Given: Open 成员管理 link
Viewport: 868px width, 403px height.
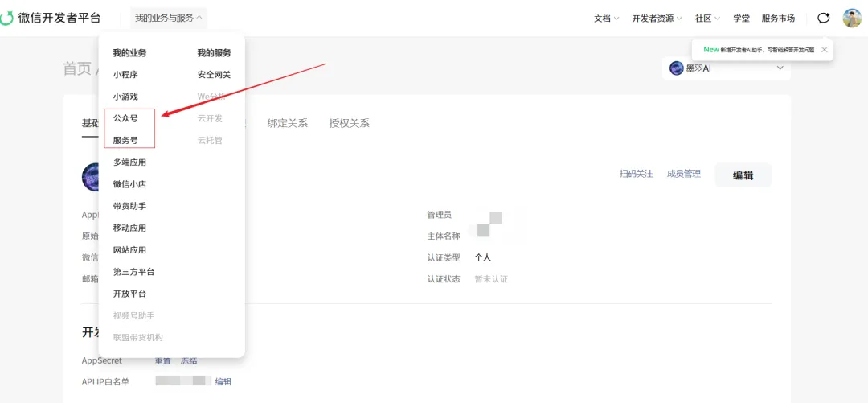Looking at the screenshot, I should (684, 174).
